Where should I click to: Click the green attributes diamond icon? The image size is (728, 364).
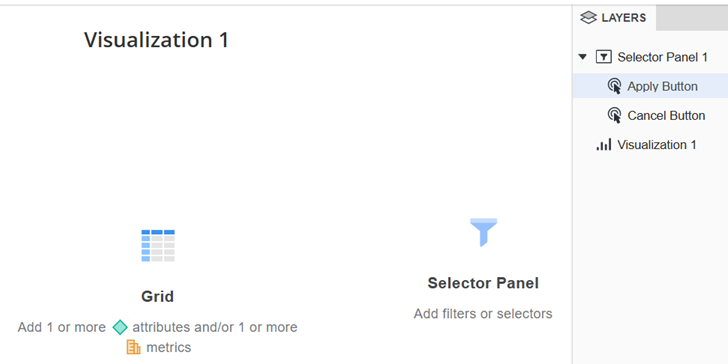click(120, 327)
